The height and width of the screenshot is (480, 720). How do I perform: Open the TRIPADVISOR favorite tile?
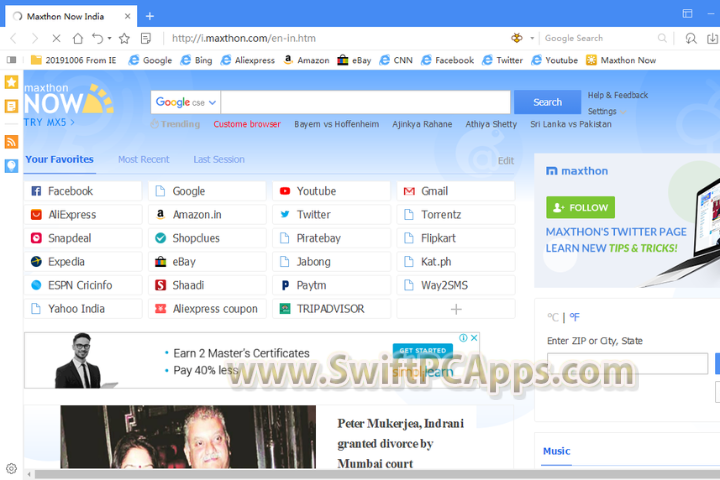tap(332, 309)
